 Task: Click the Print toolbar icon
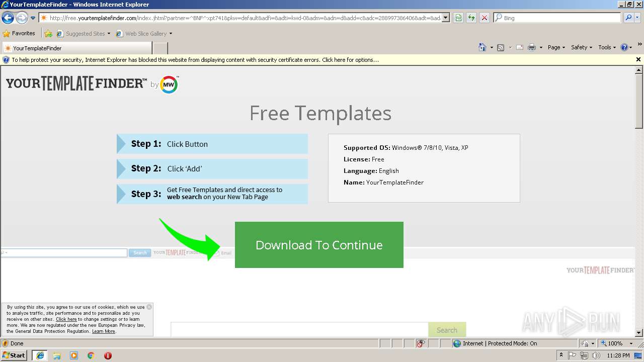[x=532, y=48]
